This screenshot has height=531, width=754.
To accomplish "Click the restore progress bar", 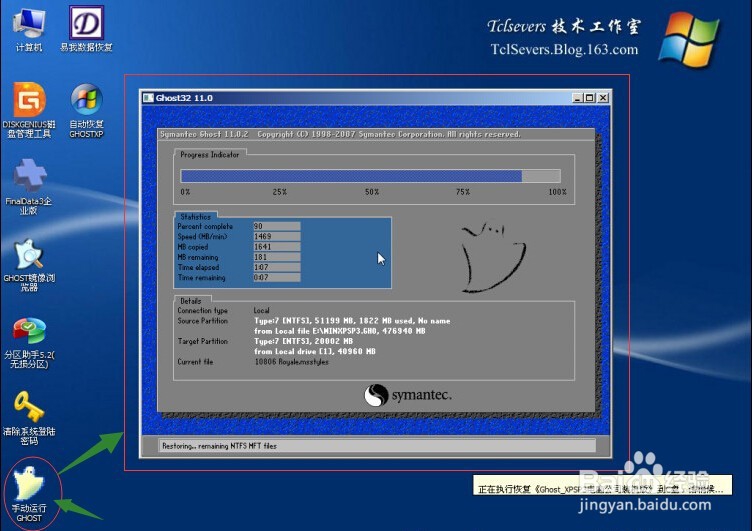I will click(370, 176).
